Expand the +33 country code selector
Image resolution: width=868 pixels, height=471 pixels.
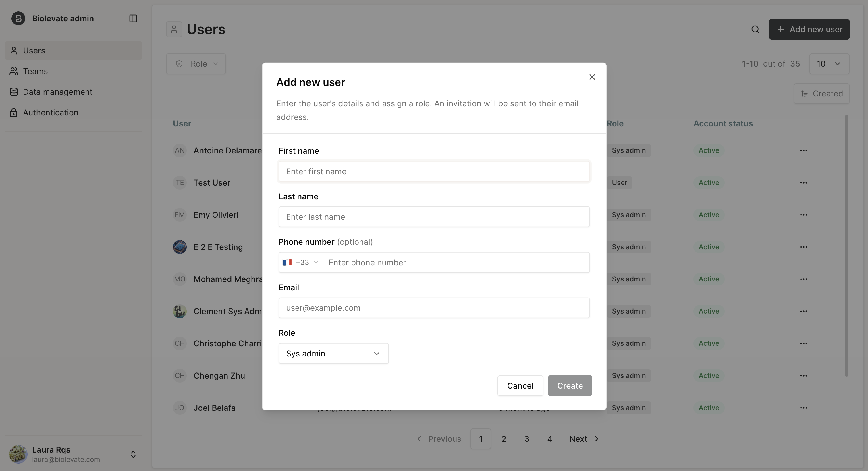point(300,262)
